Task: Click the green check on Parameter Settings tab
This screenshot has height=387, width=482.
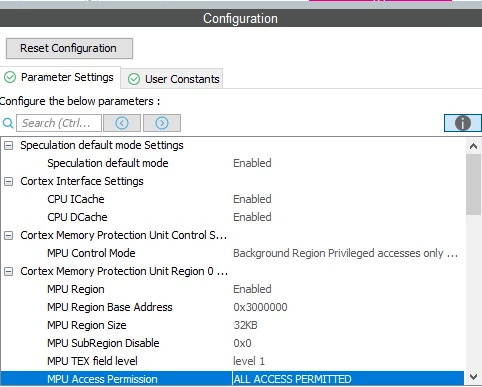Action: tap(10, 77)
